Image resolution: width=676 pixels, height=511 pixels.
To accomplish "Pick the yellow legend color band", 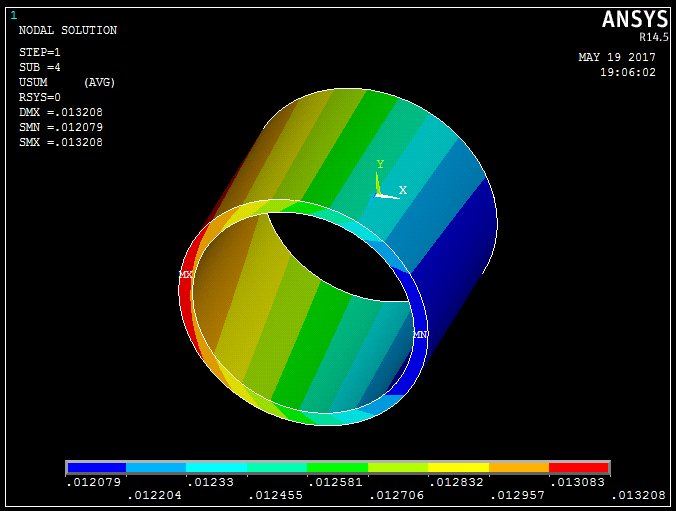I will click(458, 467).
